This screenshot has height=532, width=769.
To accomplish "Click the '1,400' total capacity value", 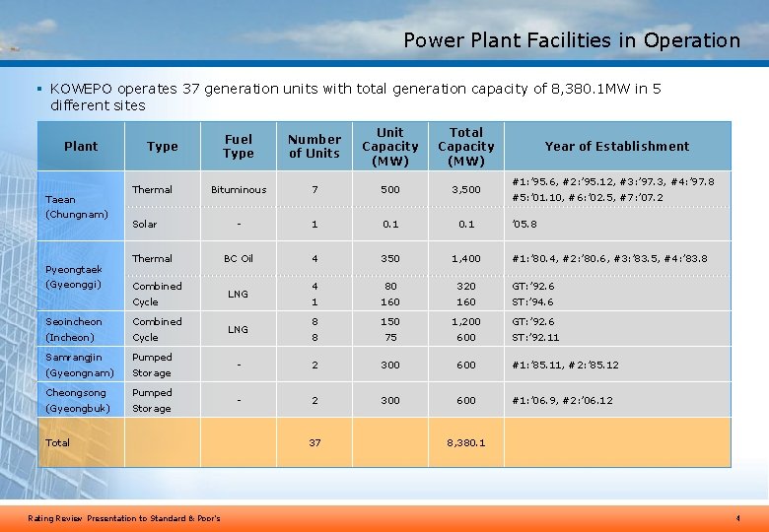I will [466, 258].
